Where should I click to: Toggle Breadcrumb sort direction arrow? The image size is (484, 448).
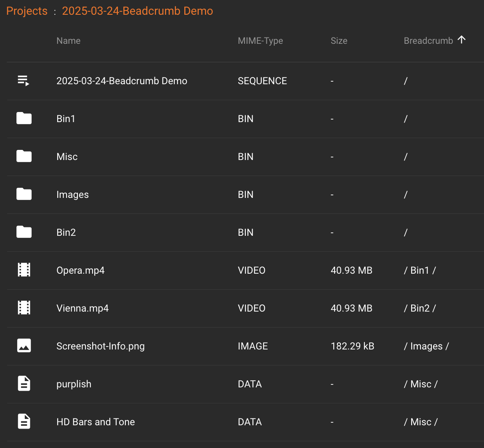point(462,40)
